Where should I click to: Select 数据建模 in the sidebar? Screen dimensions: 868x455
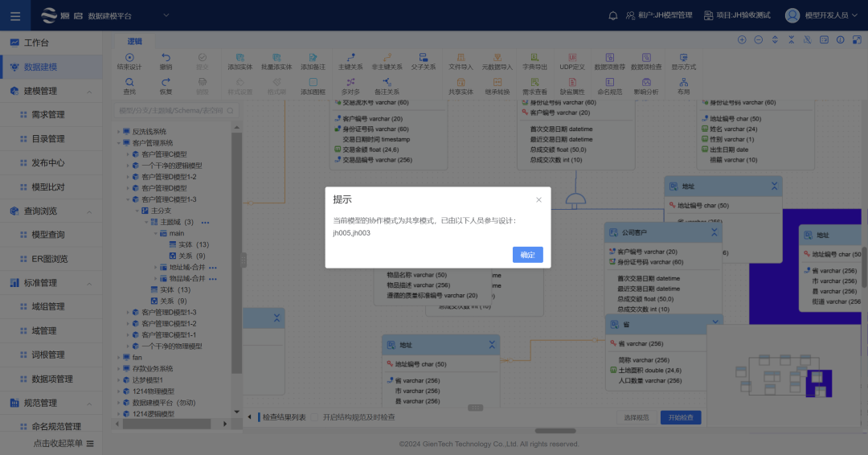click(51, 67)
